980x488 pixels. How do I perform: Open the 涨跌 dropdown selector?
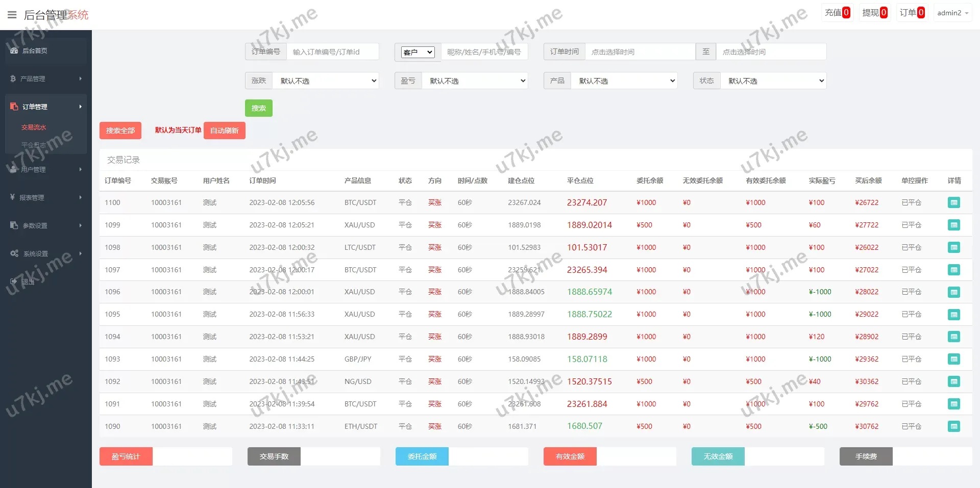click(326, 81)
